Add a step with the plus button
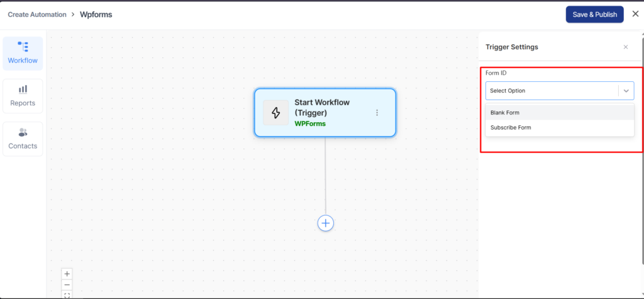 point(325,223)
